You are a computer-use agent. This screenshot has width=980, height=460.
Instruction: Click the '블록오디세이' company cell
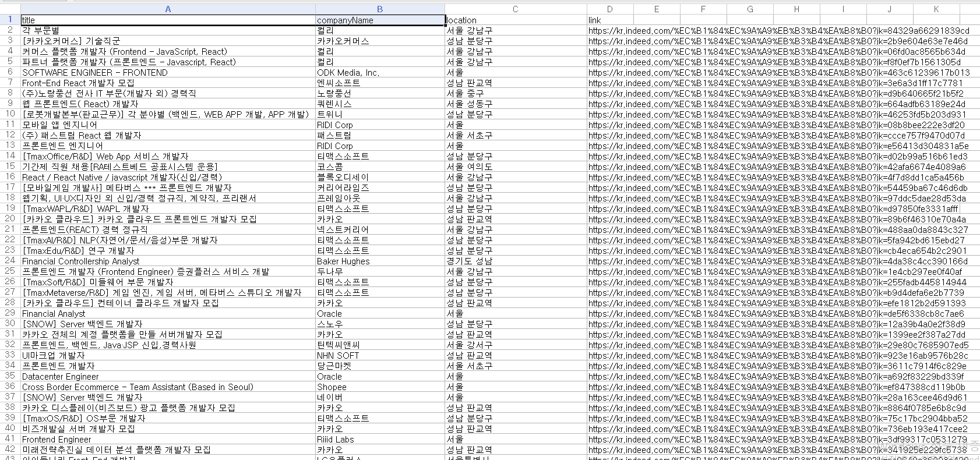(x=380, y=177)
